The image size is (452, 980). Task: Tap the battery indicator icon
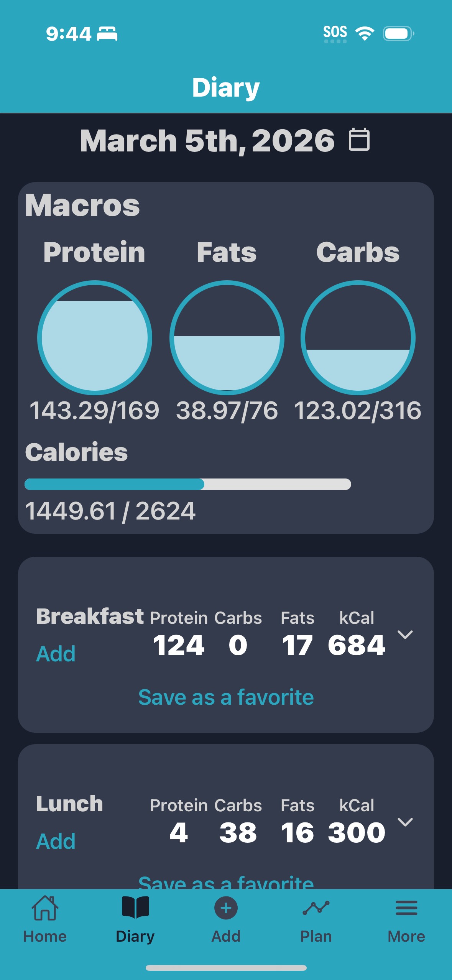pyautogui.click(x=398, y=33)
